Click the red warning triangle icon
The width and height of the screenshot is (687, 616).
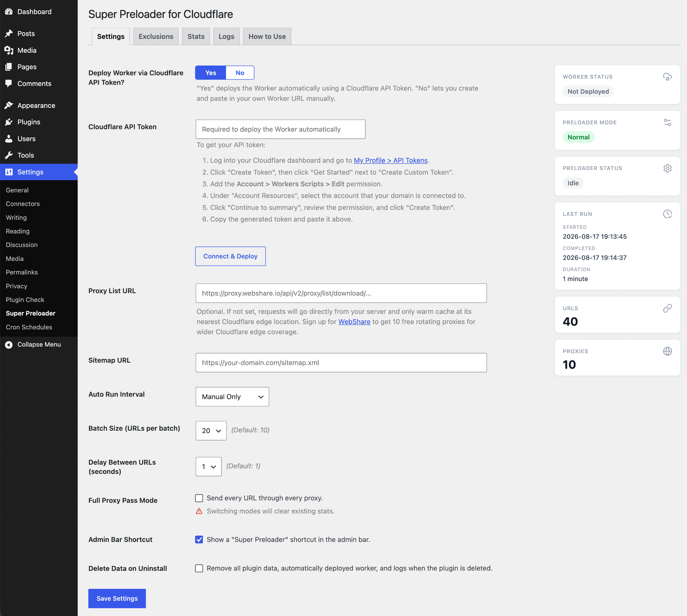point(199,511)
